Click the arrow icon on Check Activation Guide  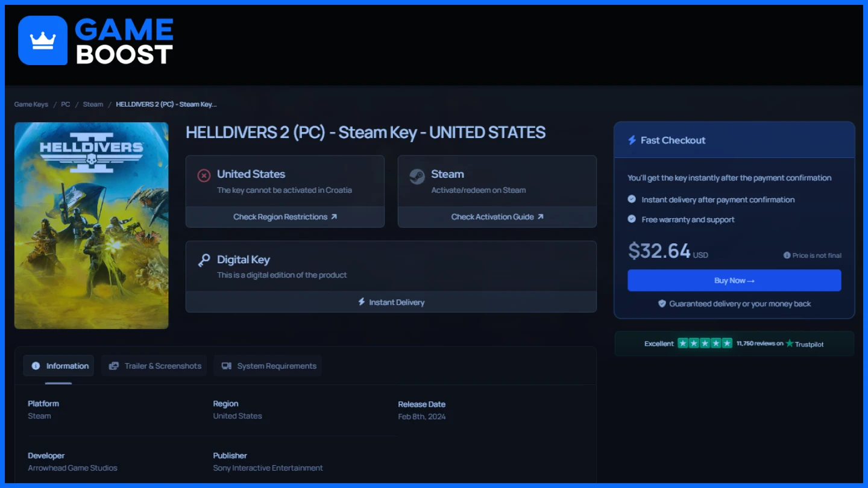pos(540,217)
